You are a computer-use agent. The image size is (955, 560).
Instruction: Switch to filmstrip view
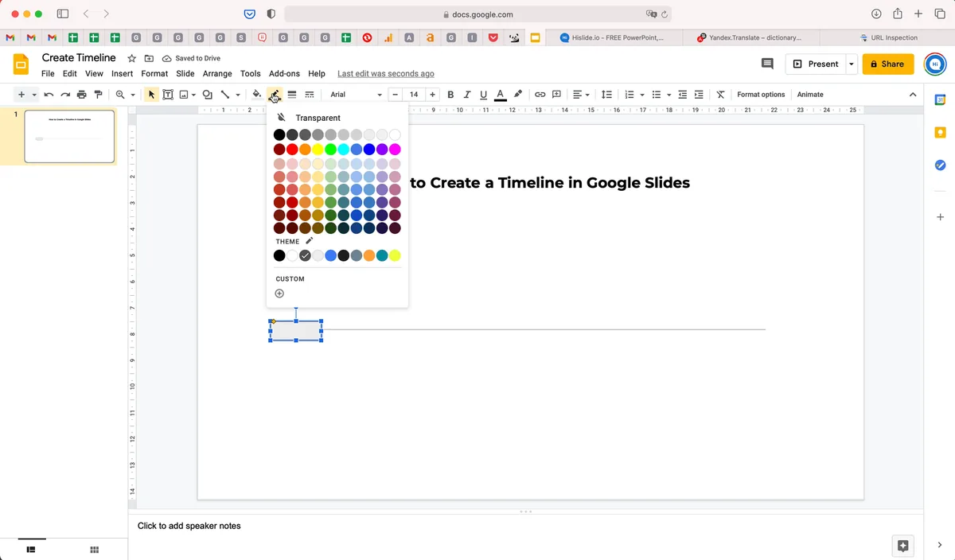coord(32,550)
